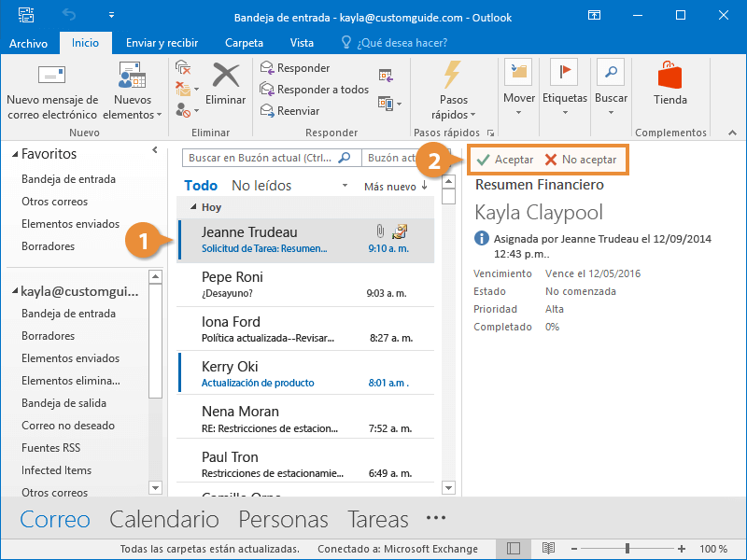Click the folder pane scroll down arrow
The image size is (747, 560).
pyautogui.click(x=155, y=487)
